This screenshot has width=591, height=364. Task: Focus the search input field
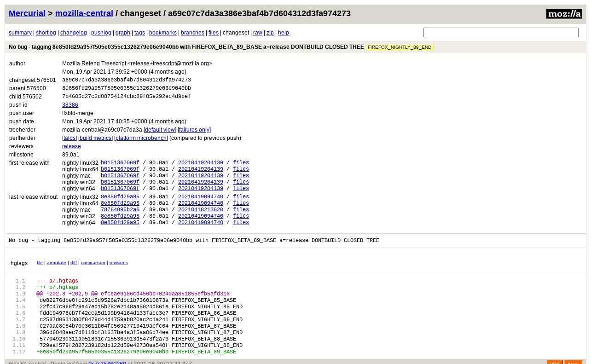pos(501,33)
